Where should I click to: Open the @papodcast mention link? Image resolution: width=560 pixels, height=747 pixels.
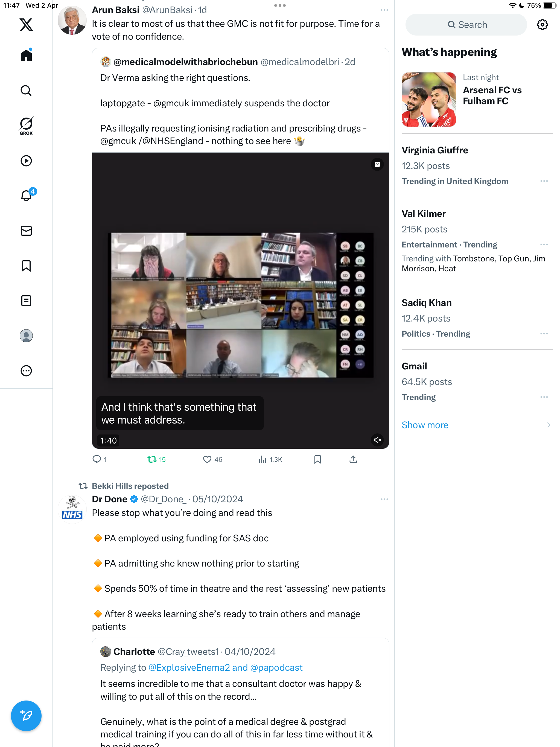tap(276, 667)
